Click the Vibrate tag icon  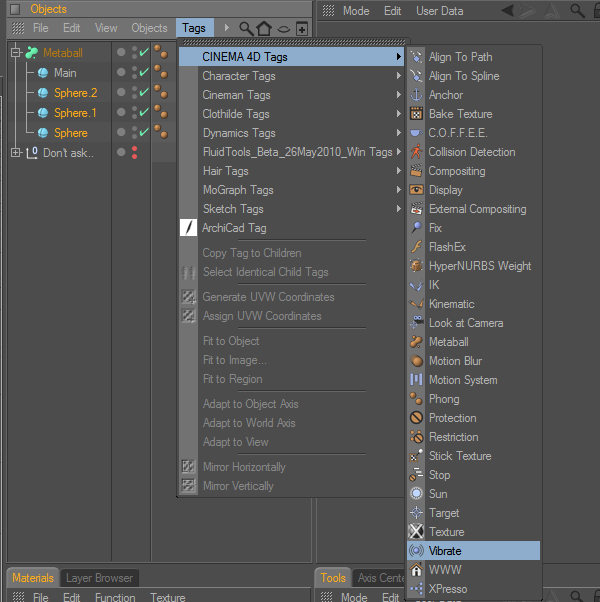[x=416, y=551]
